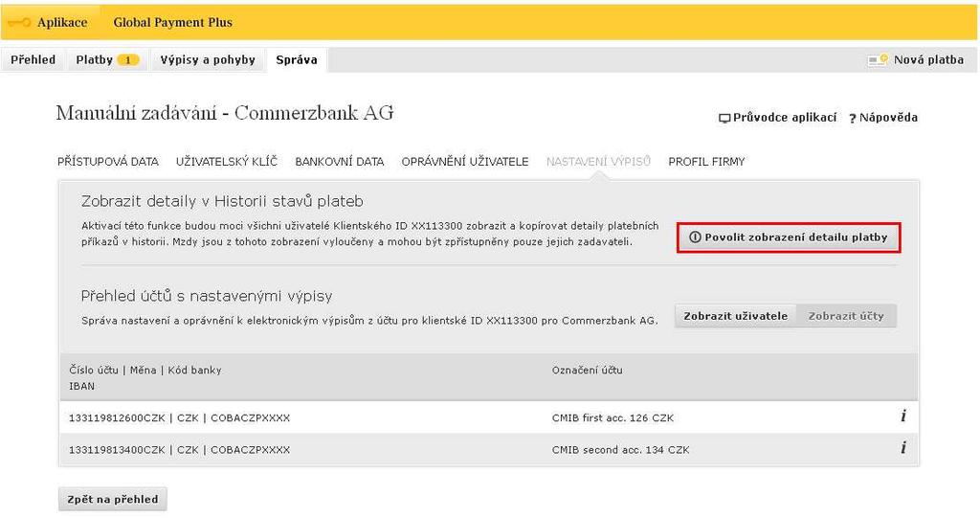Select row 133119812600CZK | CZK | COBACZPXXXX
This screenshot has height=518, width=980.
(x=489, y=417)
